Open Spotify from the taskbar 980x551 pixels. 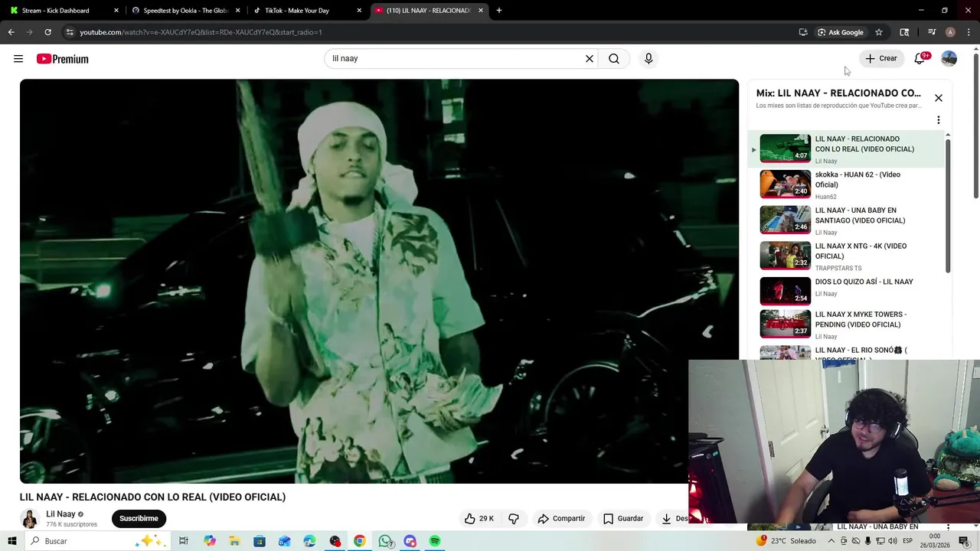[x=435, y=541]
